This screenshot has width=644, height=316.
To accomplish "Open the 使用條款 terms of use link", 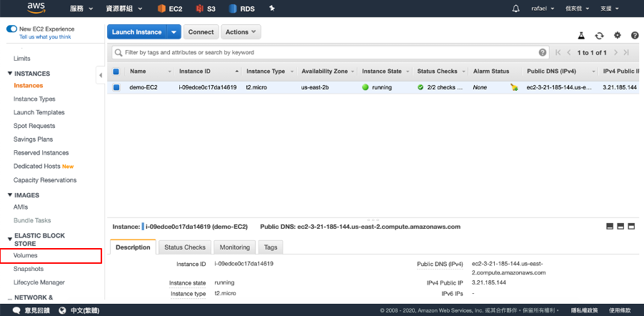I will tap(620, 310).
